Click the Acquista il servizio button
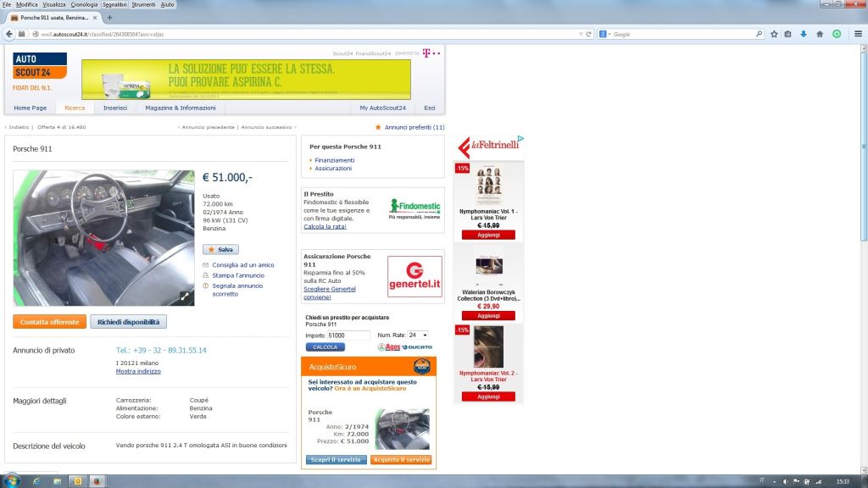868x488 pixels. (x=401, y=460)
